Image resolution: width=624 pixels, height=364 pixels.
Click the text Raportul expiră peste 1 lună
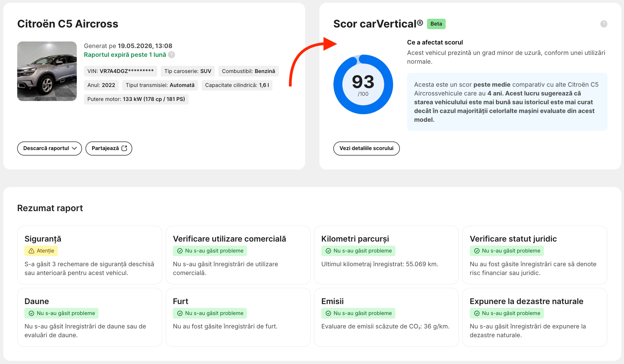click(x=125, y=55)
